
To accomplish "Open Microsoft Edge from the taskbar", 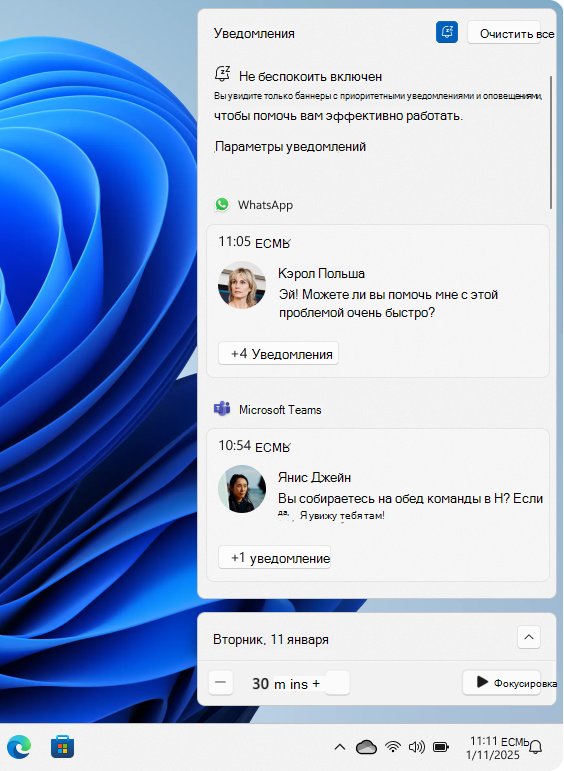I will point(19,747).
